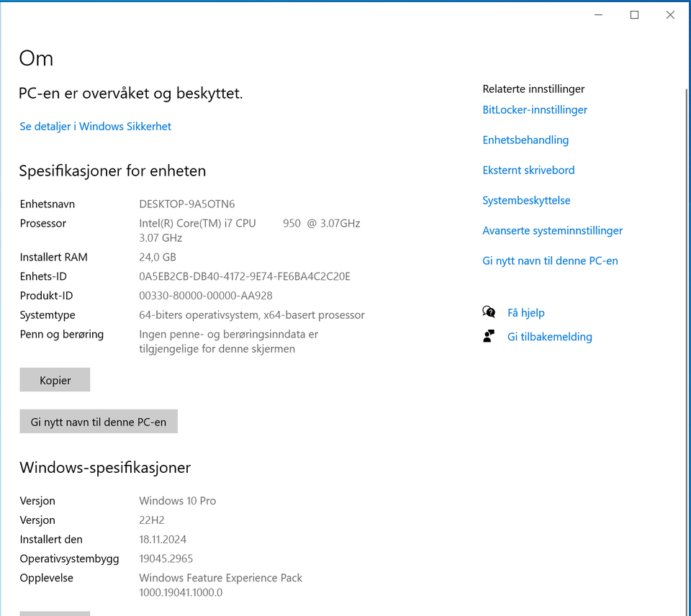
Task: Click the version value 22H2
Action: (x=152, y=520)
